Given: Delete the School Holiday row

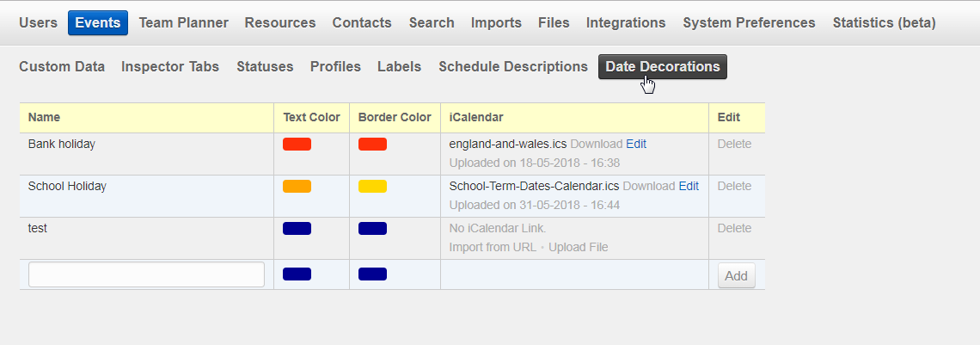Looking at the screenshot, I should point(734,186).
